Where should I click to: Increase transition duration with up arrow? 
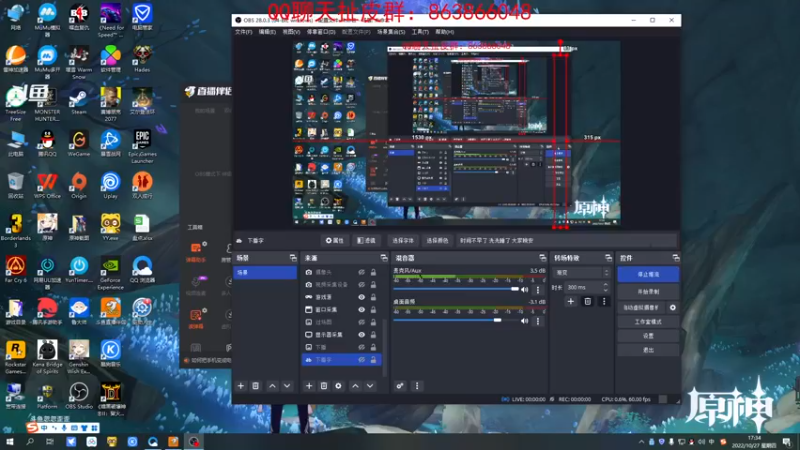coord(606,285)
